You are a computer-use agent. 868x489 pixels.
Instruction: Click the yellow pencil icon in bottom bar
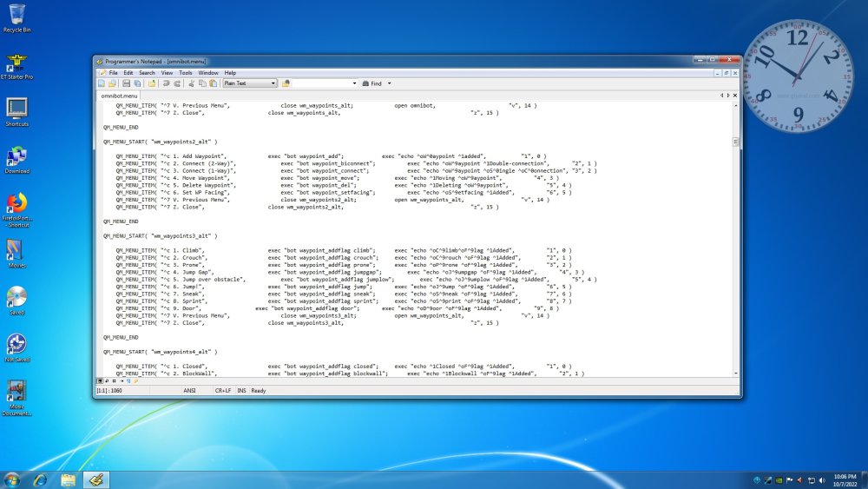coord(135,381)
